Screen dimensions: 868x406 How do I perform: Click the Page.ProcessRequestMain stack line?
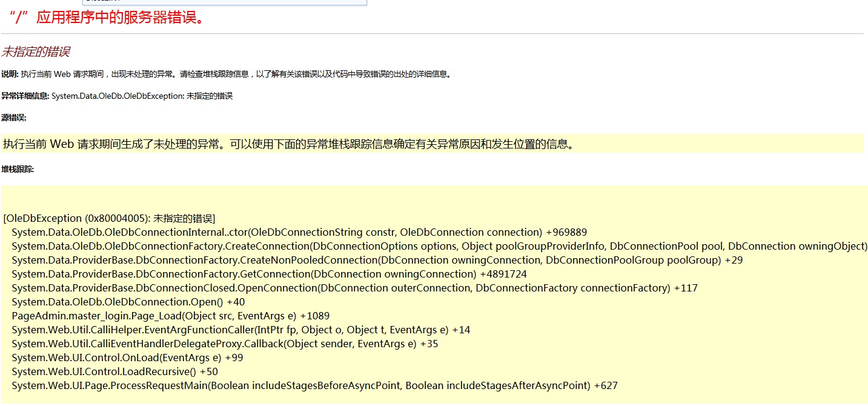(314, 385)
